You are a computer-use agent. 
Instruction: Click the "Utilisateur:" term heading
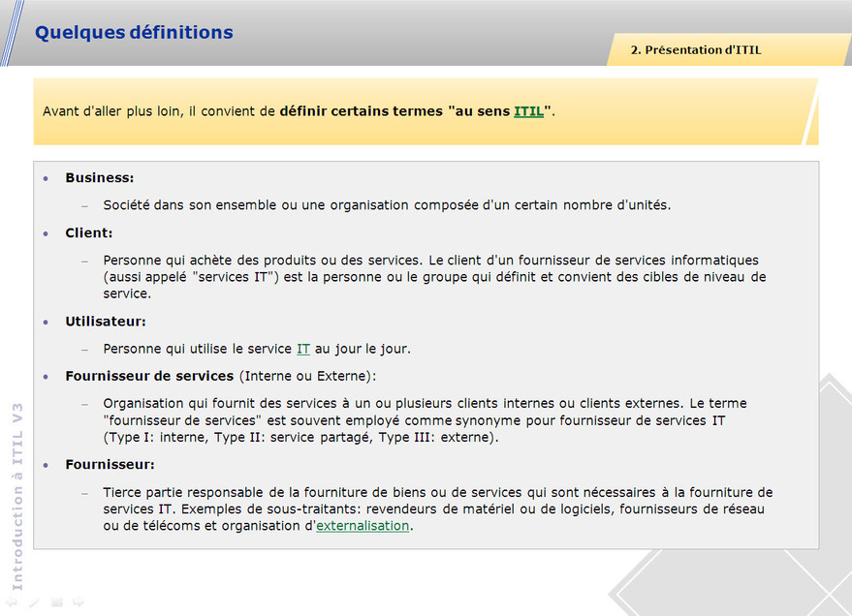pyautogui.click(x=106, y=322)
